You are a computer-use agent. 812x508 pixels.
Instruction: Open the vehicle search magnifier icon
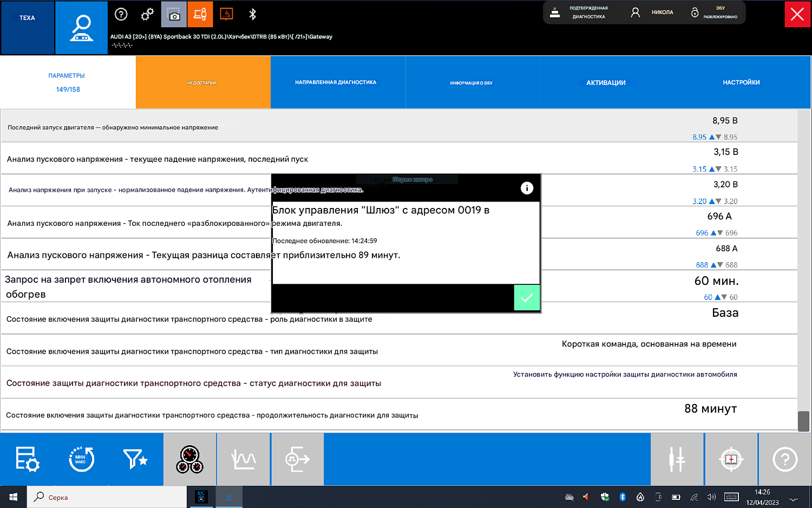click(x=82, y=28)
